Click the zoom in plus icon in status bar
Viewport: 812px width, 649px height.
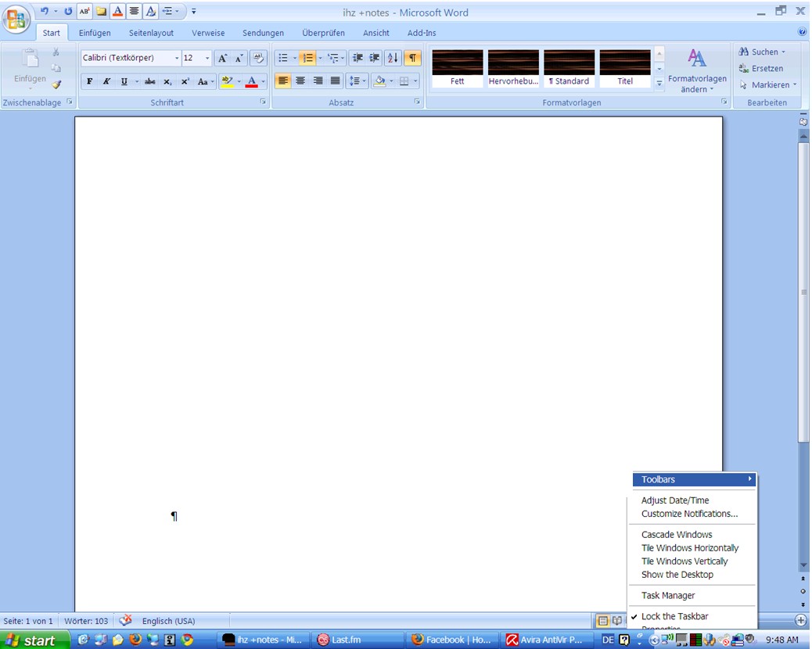click(800, 620)
